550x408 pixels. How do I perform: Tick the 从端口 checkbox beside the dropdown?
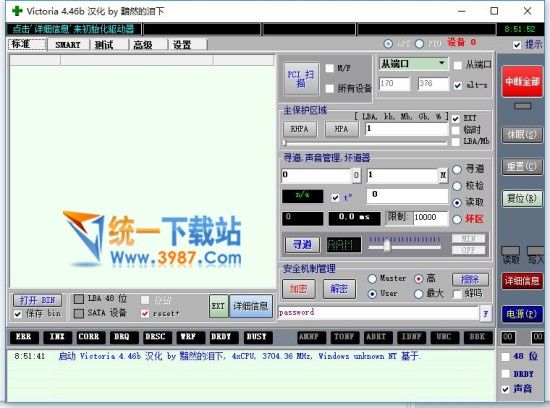(457, 65)
